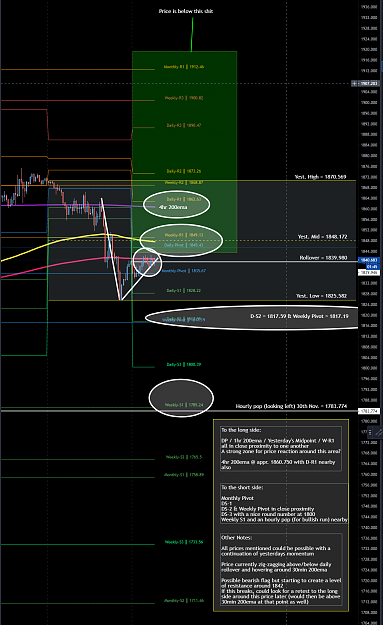
Task: Click the blue current price tag on the axis
Action: pos(369,260)
